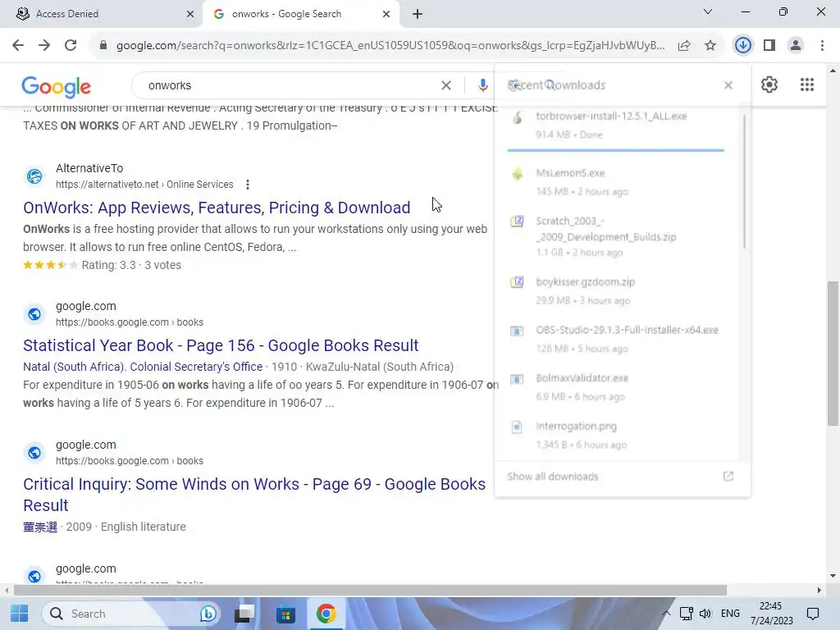The width and height of the screenshot is (840, 630).
Task: View site information via the lock icon
Action: click(x=103, y=46)
